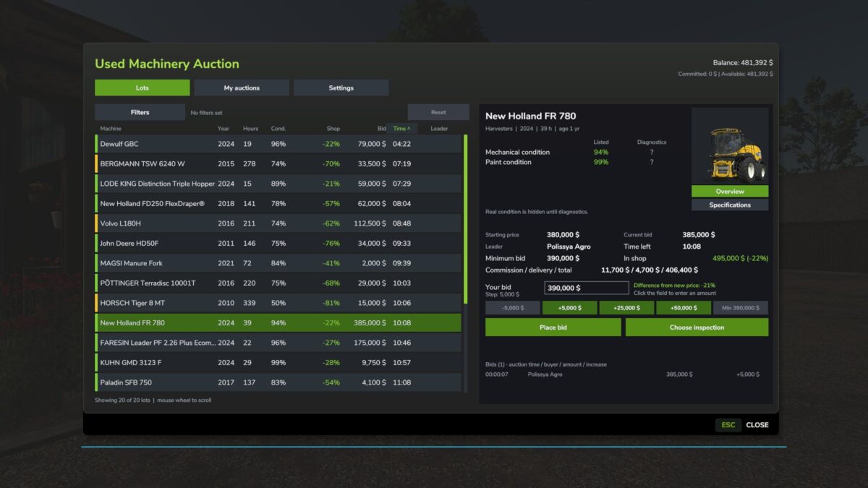868x488 pixels.
Task: Select the New Holland FR 780 row
Action: [278, 323]
